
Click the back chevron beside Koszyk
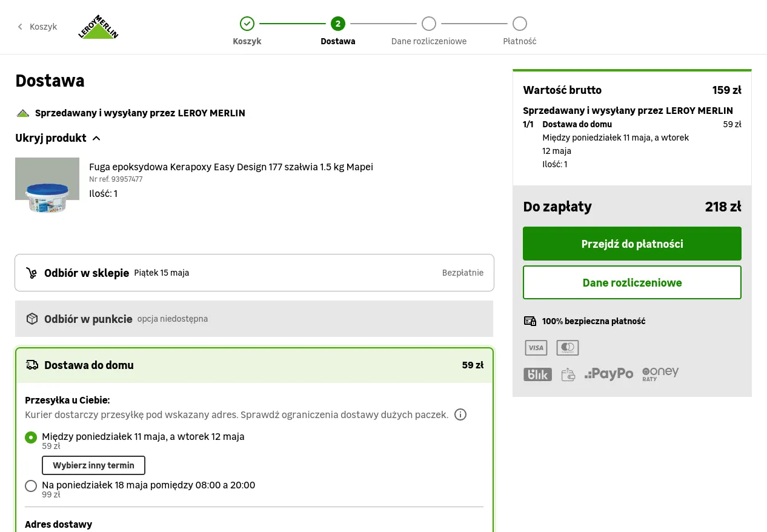pyautogui.click(x=20, y=27)
